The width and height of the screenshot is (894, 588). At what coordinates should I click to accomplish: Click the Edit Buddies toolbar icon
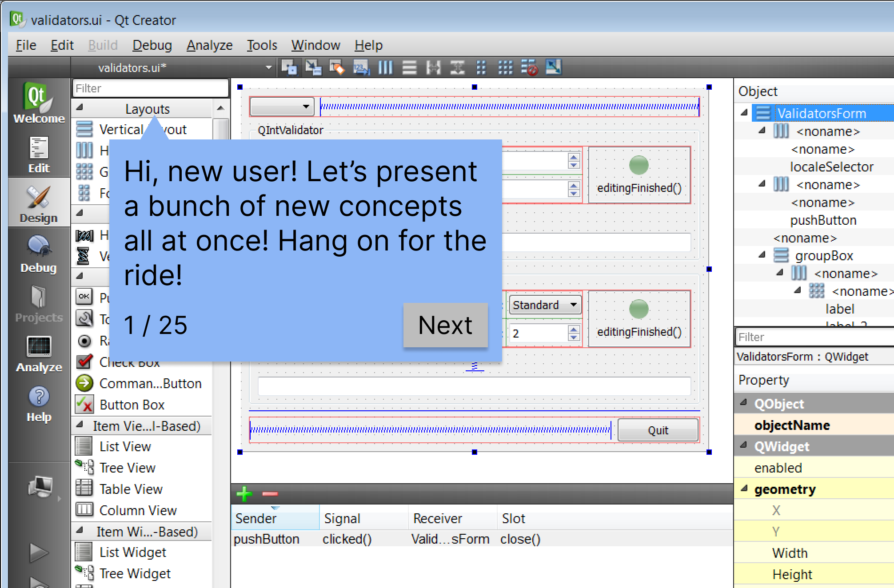point(337,68)
